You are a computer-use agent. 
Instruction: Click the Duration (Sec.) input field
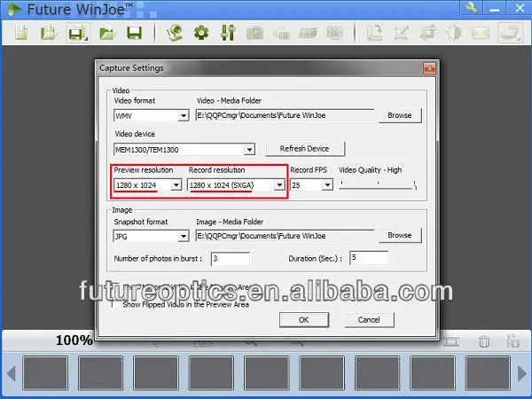(x=369, y=257)
